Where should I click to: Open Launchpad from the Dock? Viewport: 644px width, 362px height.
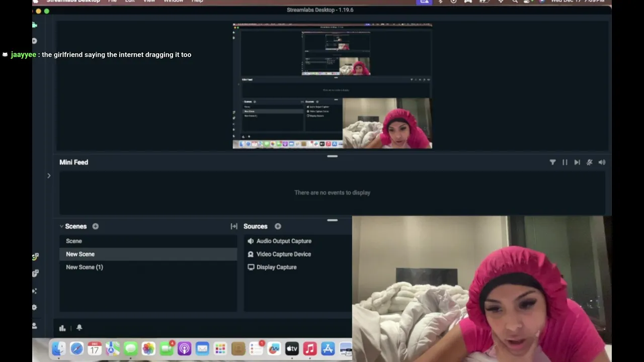[220, 348]
